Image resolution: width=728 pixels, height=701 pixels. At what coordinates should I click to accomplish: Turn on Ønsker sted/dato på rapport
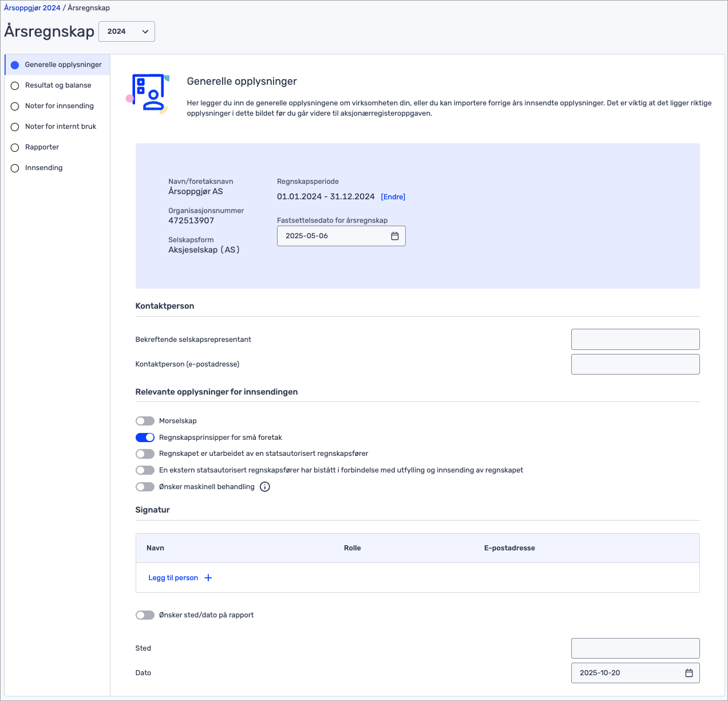click(x=145, y=615)
